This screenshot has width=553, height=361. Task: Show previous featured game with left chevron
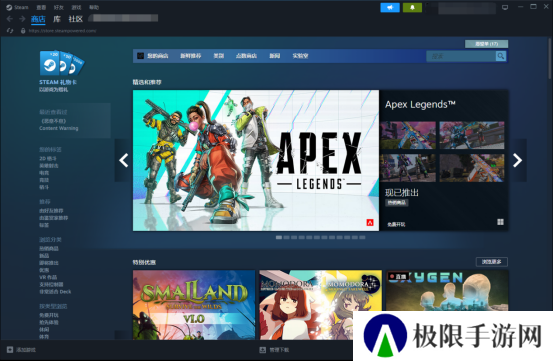point(123,160)
